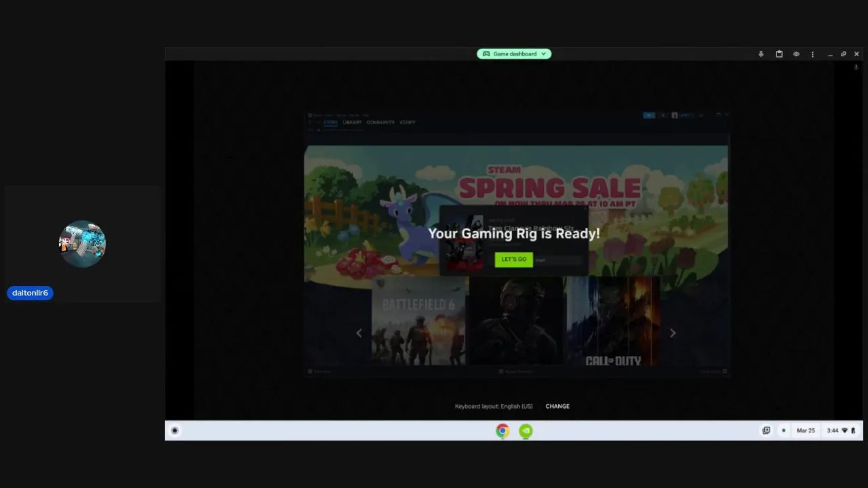The height and width of the screenshot is (488, 868).
Task: Go to previous Steam carousel item
Action: (359, 333)
